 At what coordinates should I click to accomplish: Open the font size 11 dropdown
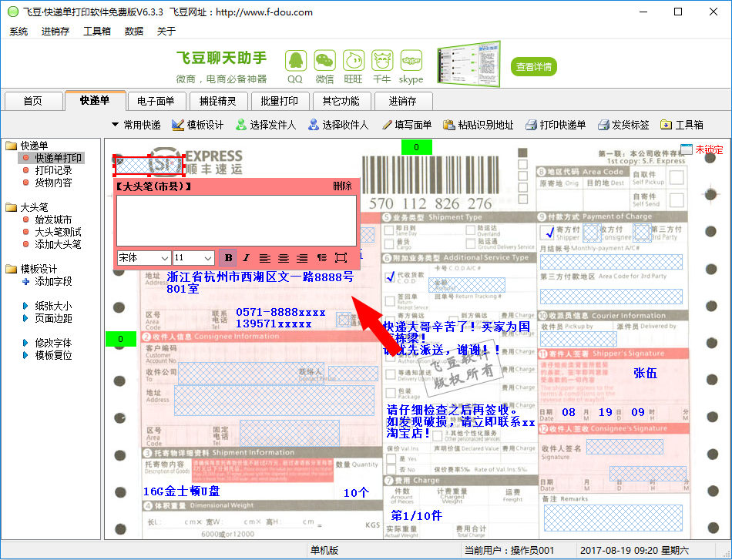point(193,257)
